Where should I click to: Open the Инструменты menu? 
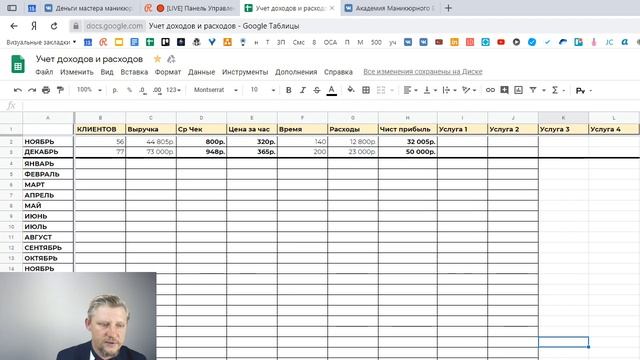(x=245, y=72)
